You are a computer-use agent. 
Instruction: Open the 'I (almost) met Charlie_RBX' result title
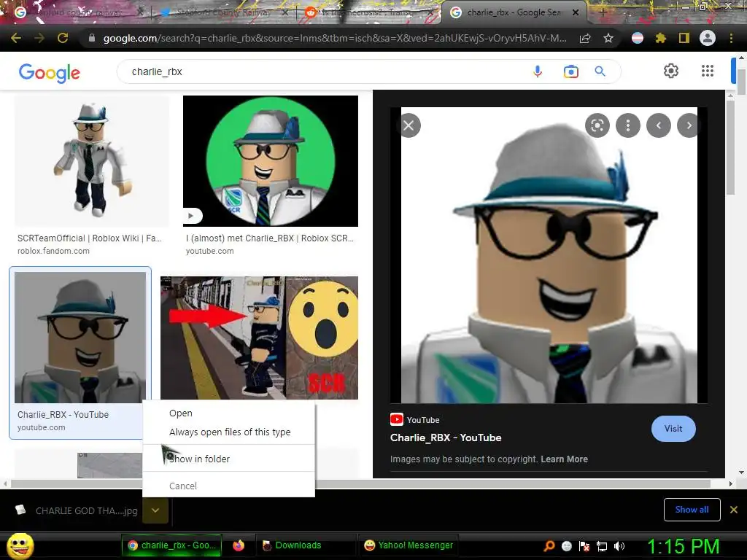270,238
